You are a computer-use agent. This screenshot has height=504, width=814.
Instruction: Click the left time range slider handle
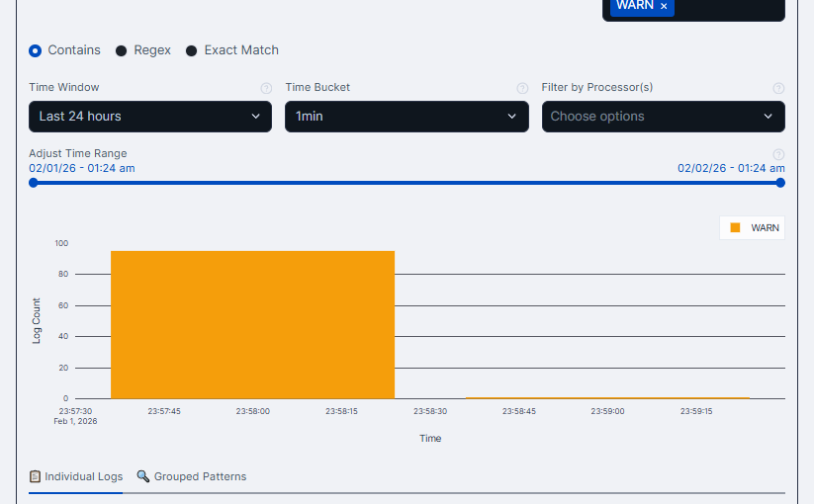34,183
